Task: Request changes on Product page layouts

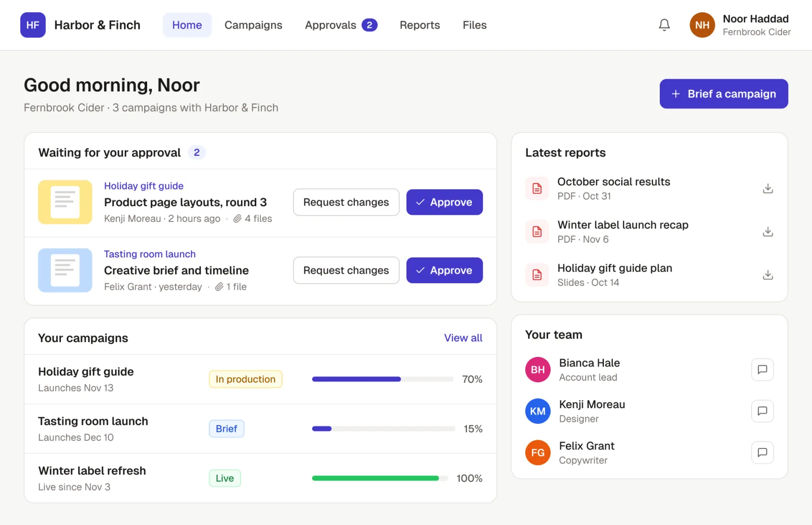Action: 346,202
